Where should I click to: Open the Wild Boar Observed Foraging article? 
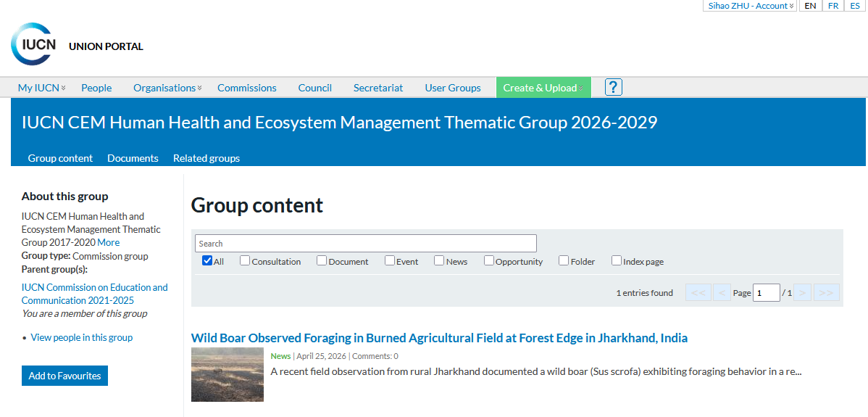pyautogui.click(x=440, y=338)
